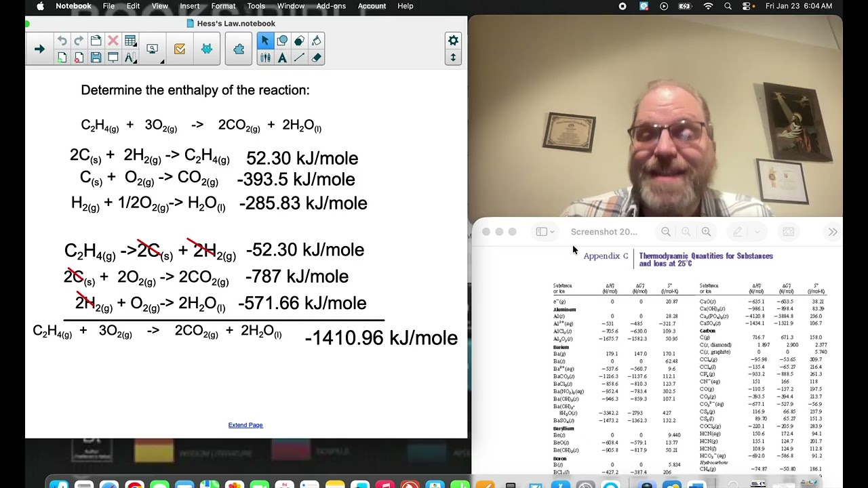Click the stop recording icon in menu bar
The height and width of the screenshot is (488, 868).
[x=623, y=6]
